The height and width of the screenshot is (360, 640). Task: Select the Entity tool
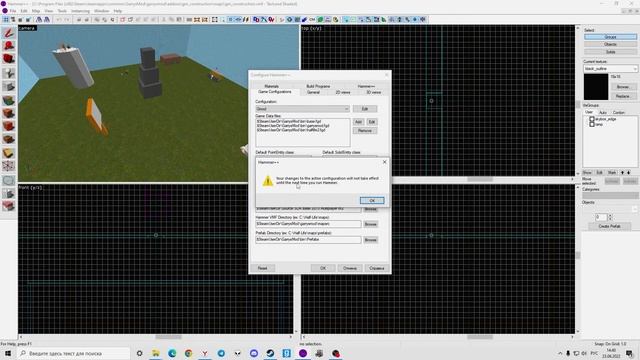pos(9,73)
